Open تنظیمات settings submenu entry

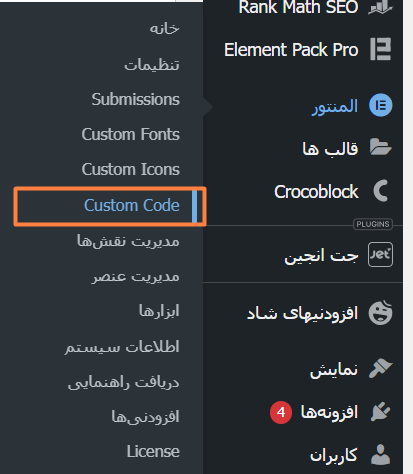click(152, 64)
